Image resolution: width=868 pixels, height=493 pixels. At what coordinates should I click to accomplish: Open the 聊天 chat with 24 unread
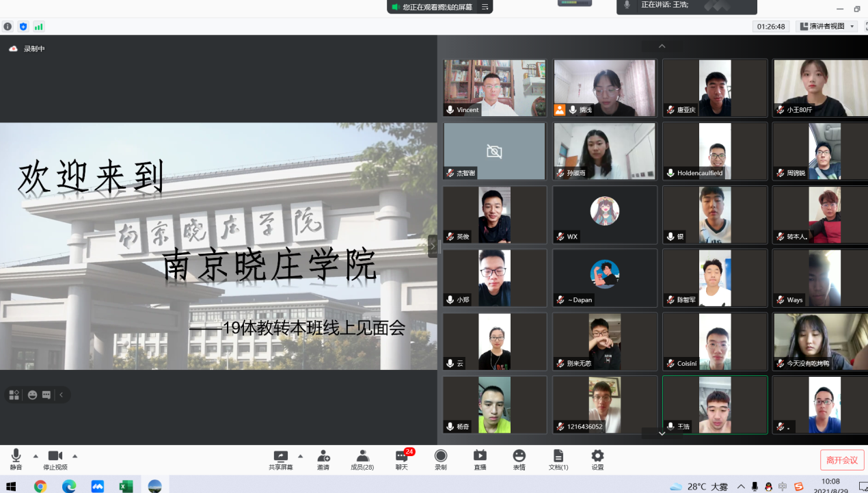click(x=402, y=457)
